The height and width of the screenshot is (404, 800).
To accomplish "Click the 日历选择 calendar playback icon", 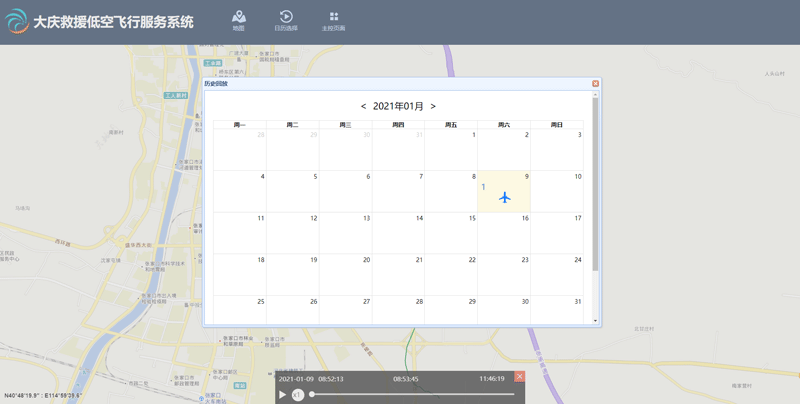I will [286, 20].
